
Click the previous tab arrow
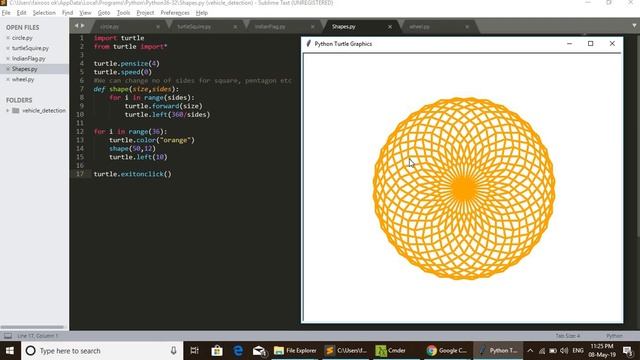pos(76,26)
